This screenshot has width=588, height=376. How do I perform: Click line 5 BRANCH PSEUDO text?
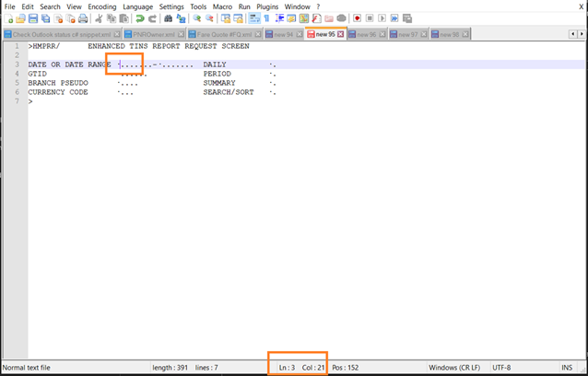click(58, 83)
